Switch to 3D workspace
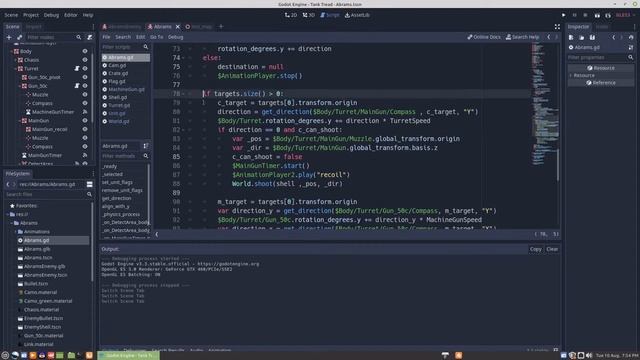 click(309, 15)
